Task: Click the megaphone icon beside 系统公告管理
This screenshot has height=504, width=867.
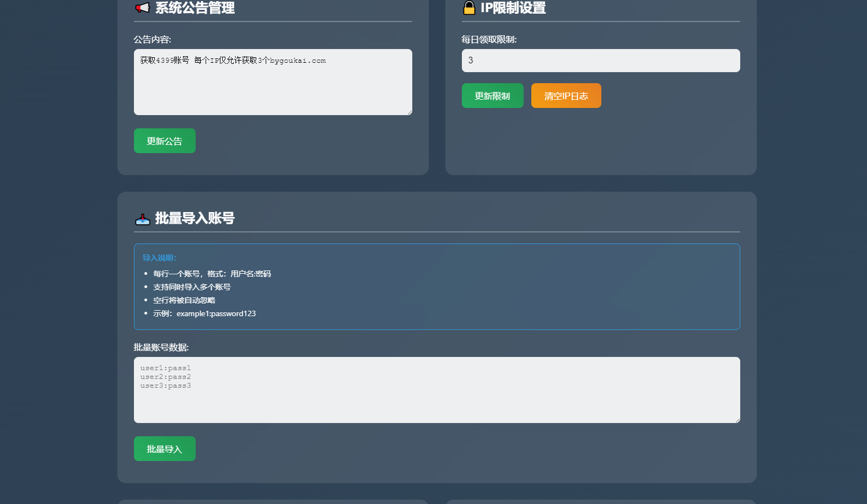Action: [x=142, y=8]
